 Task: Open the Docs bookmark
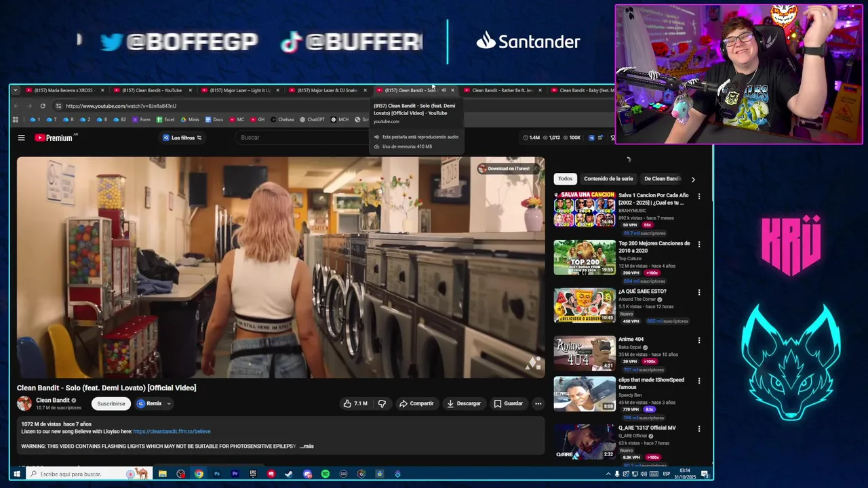pyautogui.click(x=214, y=119)
